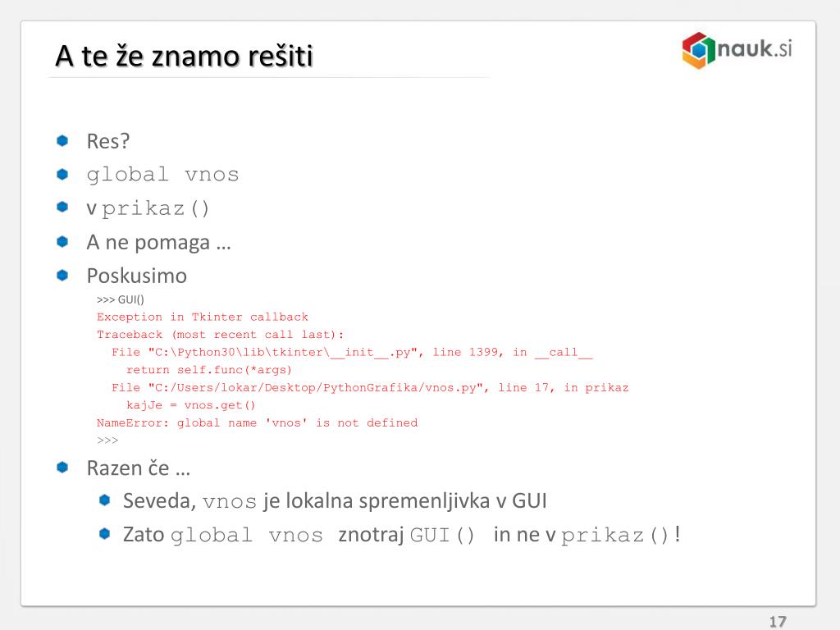Click the vnos.py file path traceback line

pos(370,387)
